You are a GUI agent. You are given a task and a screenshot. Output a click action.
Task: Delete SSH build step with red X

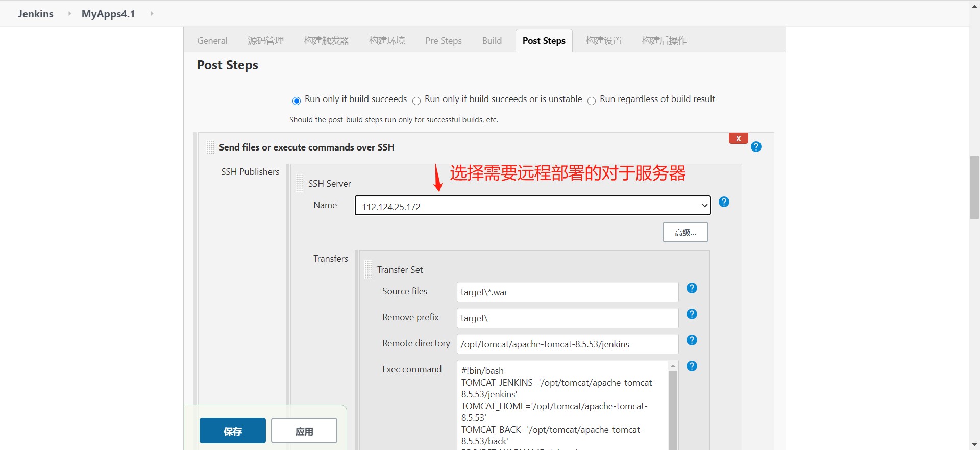(738, 138)
